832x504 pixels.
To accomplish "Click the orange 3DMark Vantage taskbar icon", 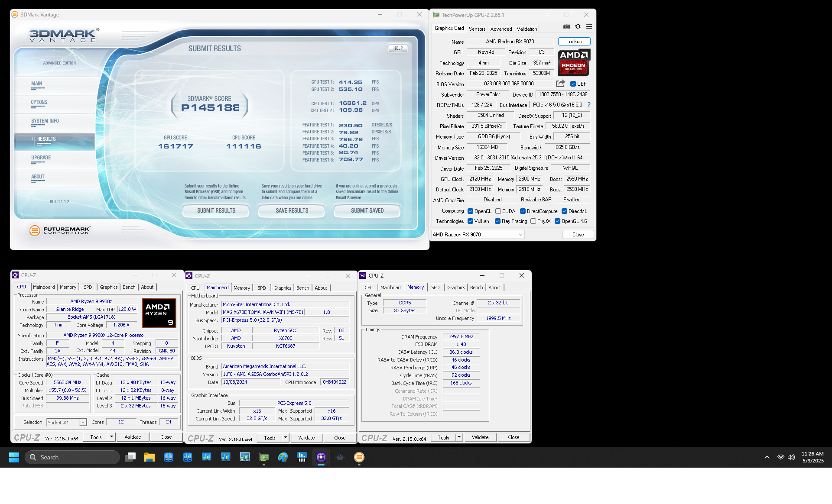I will click(x=359, y=457).
